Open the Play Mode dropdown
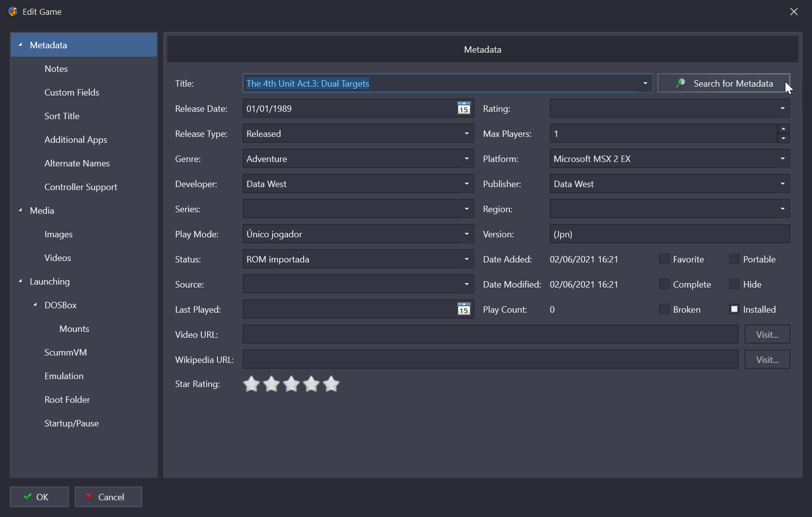This screenshot has width=812, height=517. point(467,234)
